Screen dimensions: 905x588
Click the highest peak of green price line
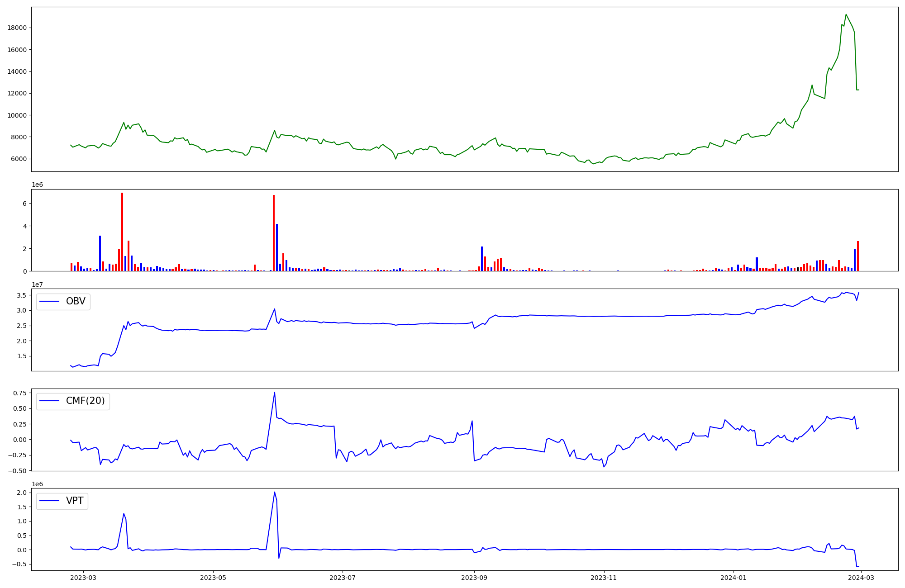click(x=846, y=14)
